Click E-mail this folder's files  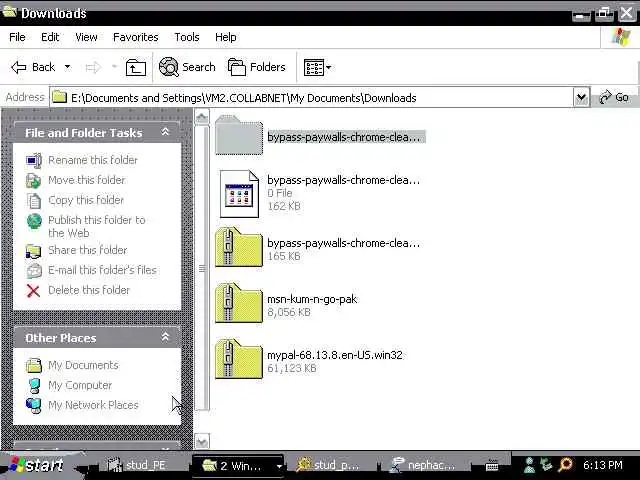102,270
